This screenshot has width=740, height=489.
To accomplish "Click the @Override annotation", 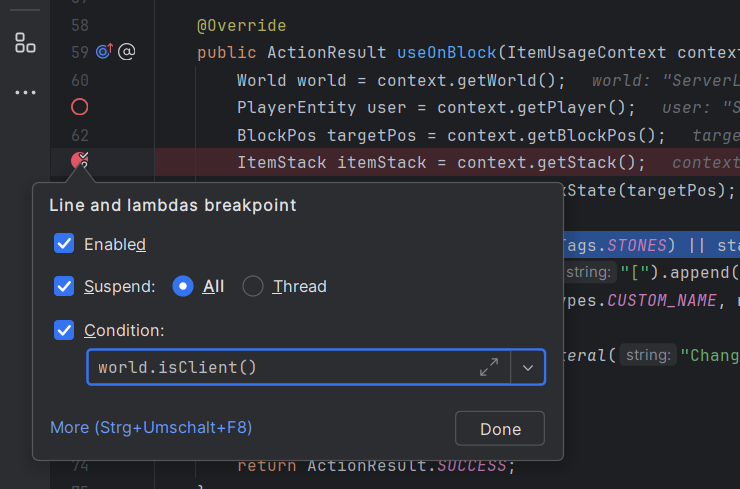I will 241,25.
